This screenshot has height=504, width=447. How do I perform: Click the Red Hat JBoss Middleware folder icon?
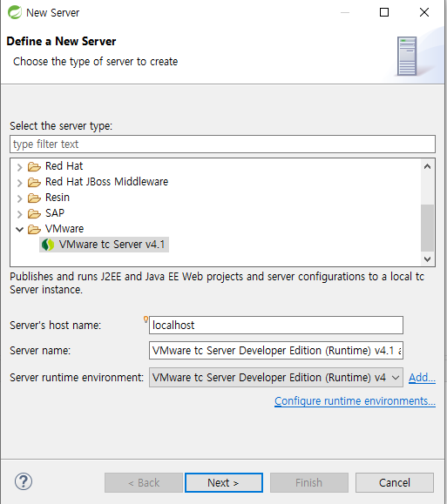(x=34, y=182)
